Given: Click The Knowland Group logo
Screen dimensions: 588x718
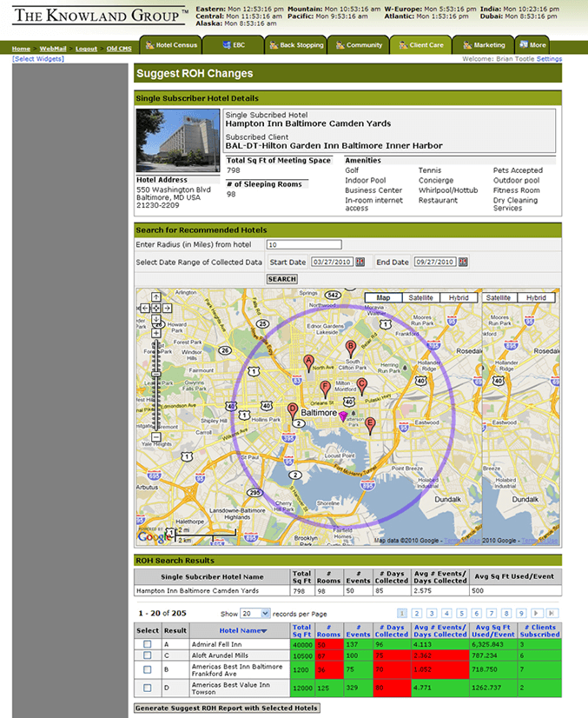Looking at the screenshot, I should (100, 16).
